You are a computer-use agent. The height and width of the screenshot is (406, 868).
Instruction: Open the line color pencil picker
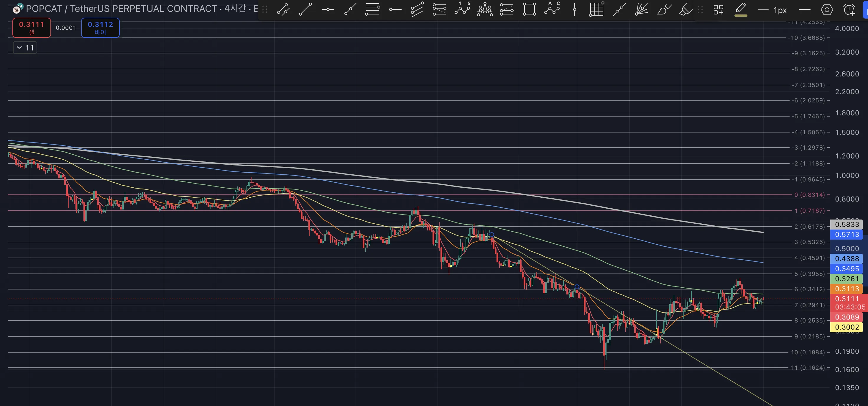click(x=741, y=9)
